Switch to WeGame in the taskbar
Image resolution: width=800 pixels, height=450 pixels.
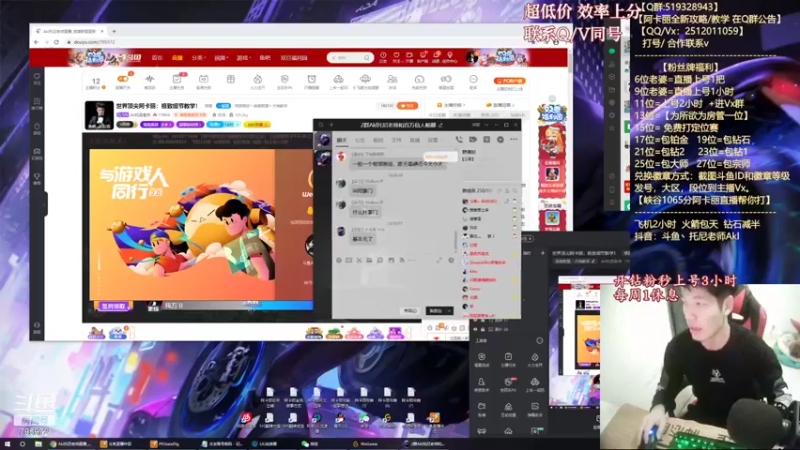[365, 444]
